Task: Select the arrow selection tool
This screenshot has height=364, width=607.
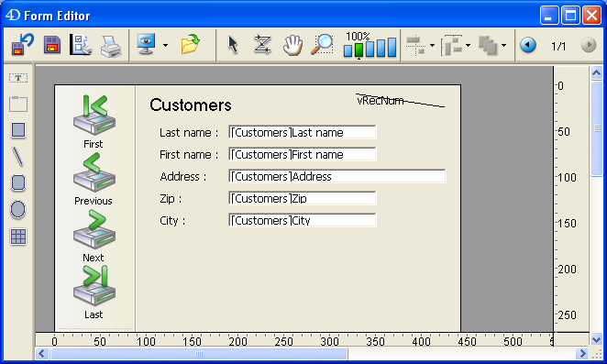Action: point(232,45)
